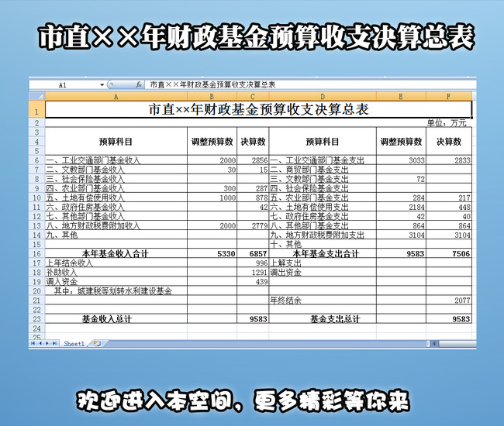Click value 2779 in row 13

(x=260, y=225)
